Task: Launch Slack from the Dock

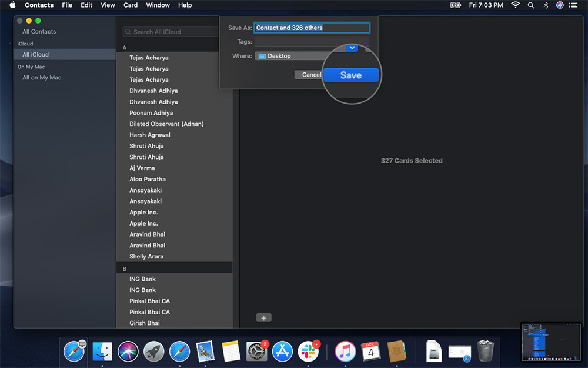Action: [x=309, y=352]
